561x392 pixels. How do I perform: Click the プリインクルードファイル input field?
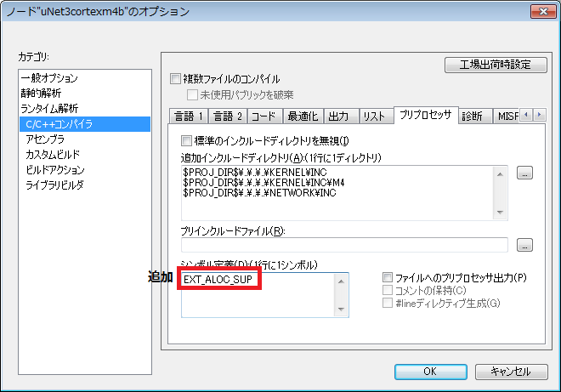coord(344,245)
